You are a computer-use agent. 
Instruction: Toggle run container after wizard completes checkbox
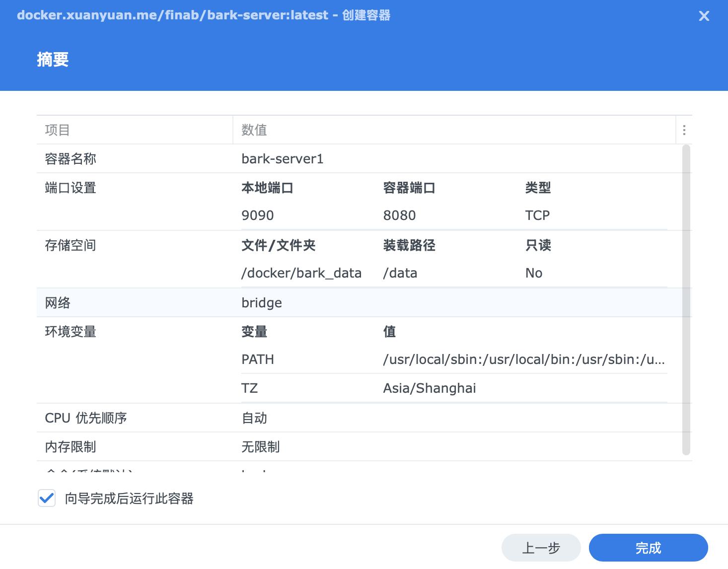(47, 498)
